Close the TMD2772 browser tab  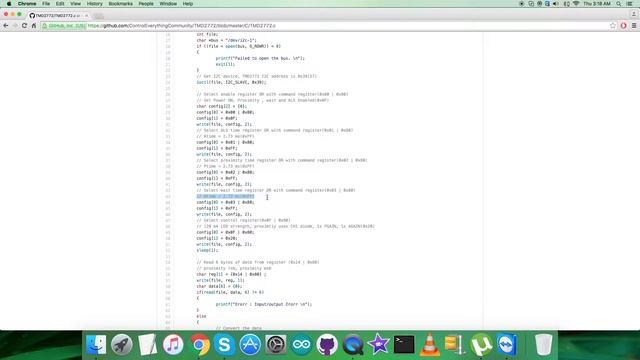[87, 16]
